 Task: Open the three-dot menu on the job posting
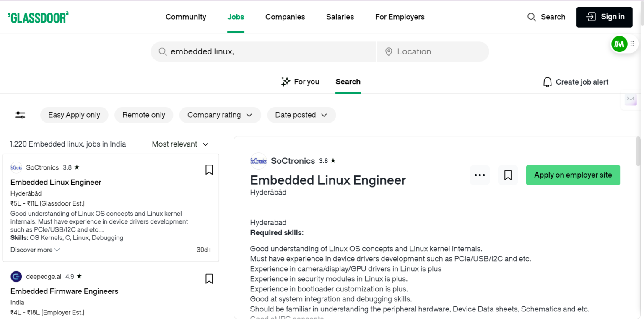point(479,175)
